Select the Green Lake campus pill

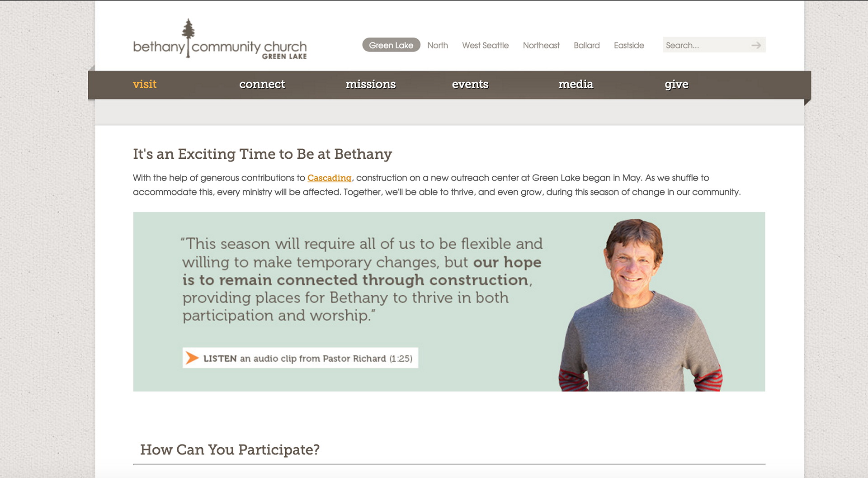point(391,45)
